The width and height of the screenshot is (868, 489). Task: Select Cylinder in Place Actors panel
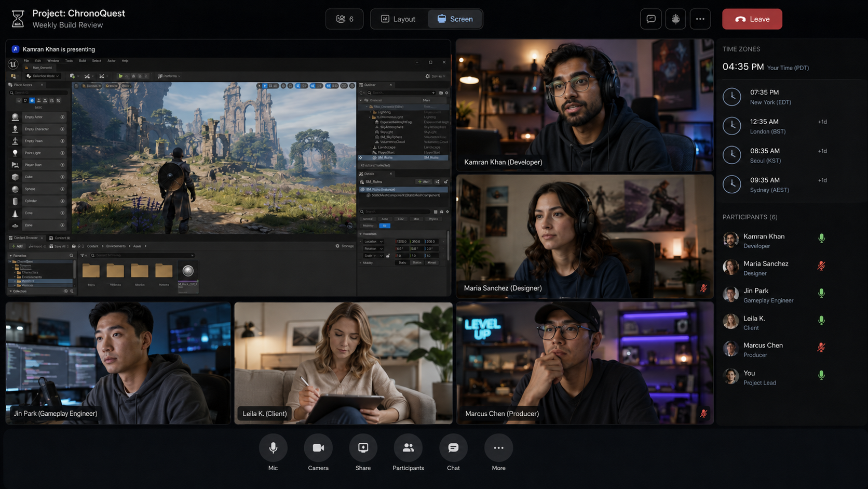(38, 201)
